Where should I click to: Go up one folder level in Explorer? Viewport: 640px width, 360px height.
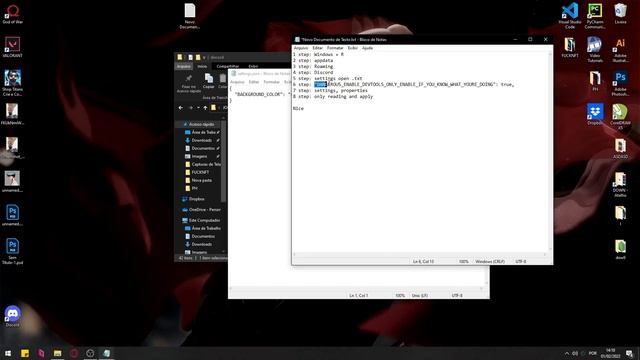pyautogui.click(x=205, y=108)
